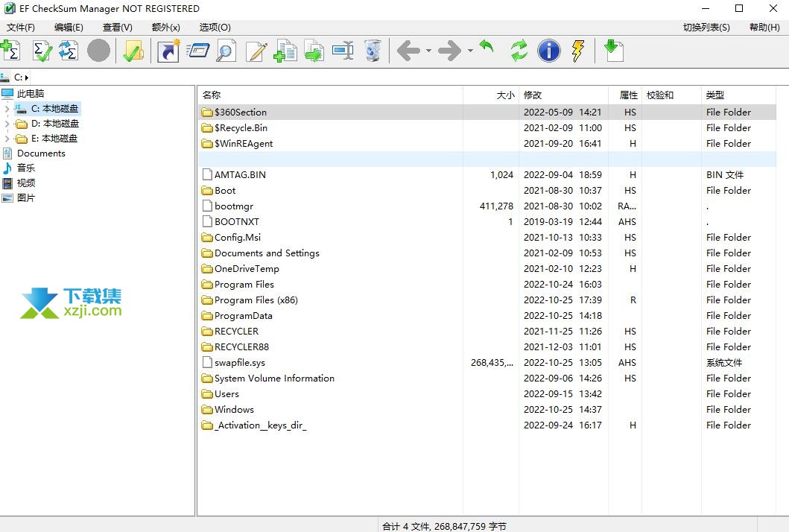
Task: Sort by the 修改 column header
Action: pos(563,95)
